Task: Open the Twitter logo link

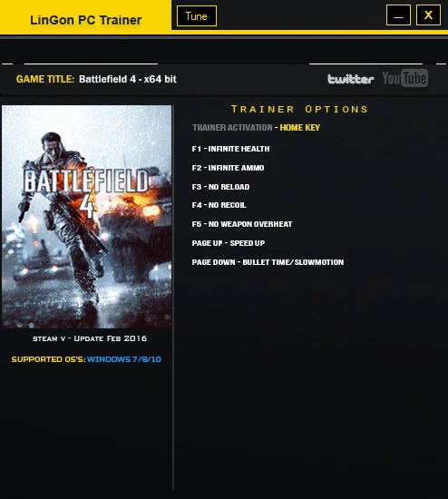Action: [x=351, y=79]
